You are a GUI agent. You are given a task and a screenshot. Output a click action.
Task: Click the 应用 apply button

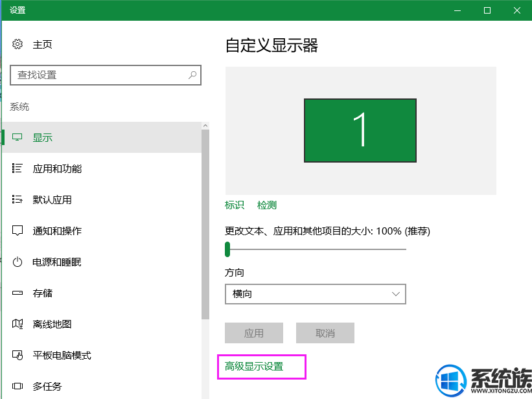[254, 333]
